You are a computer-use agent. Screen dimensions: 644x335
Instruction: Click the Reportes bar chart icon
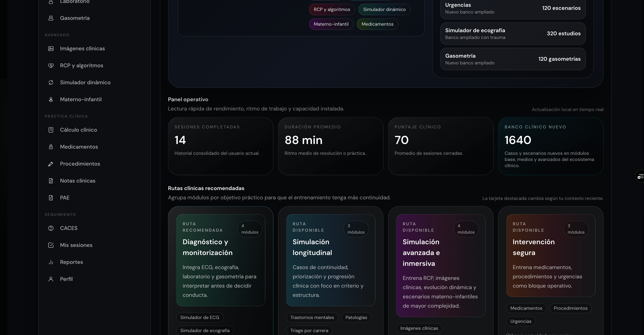[51, 262]
